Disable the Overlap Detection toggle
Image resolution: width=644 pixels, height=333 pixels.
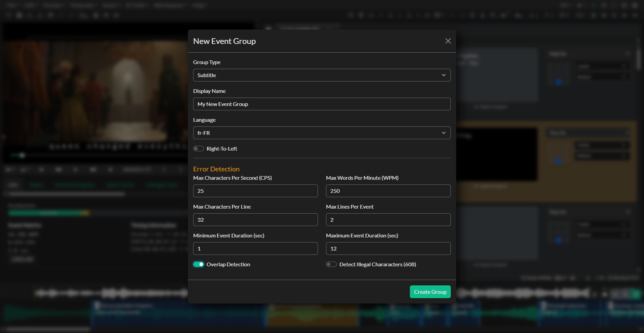pos(198,264)
